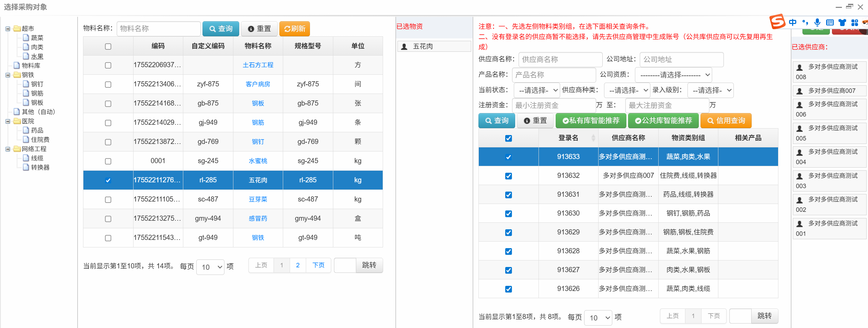
Task: Open the Sogou toolbox grid icon
Action: 854,22
